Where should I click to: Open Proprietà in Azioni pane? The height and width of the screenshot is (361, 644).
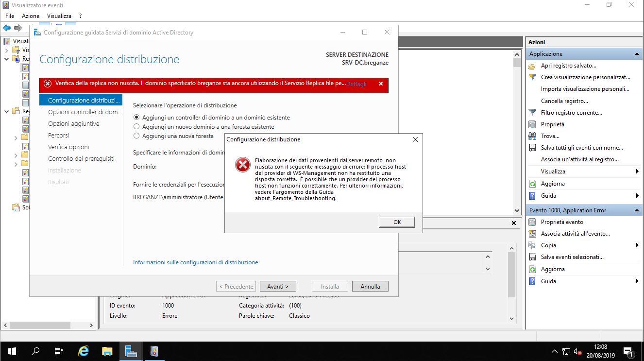pyautogui.click(x=553, y=124)
